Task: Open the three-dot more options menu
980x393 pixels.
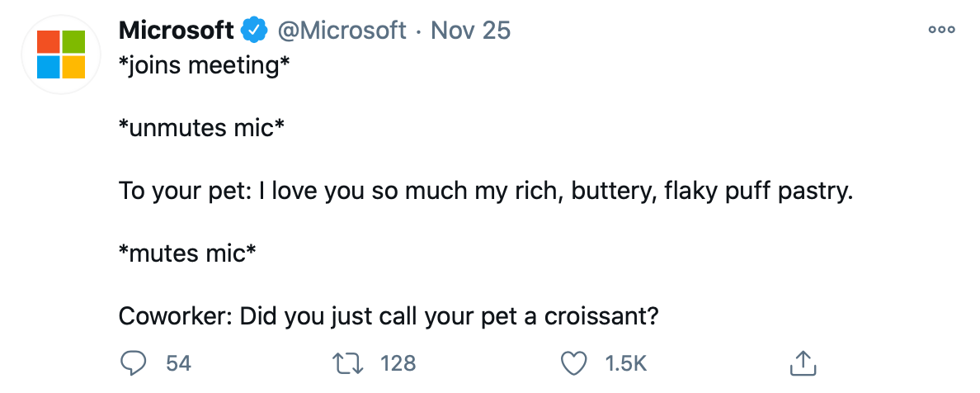Action: [x=941, y=30]
